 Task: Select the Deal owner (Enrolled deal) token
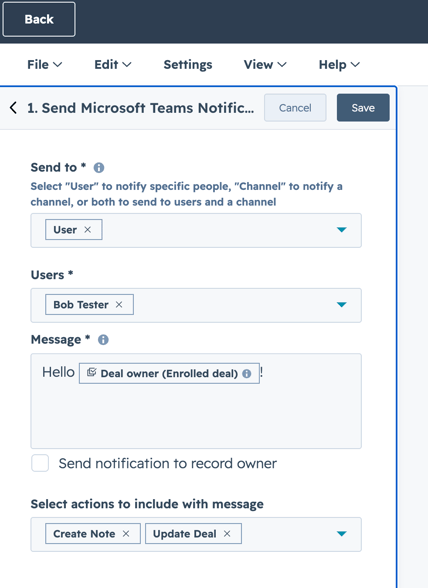[169, 374]
